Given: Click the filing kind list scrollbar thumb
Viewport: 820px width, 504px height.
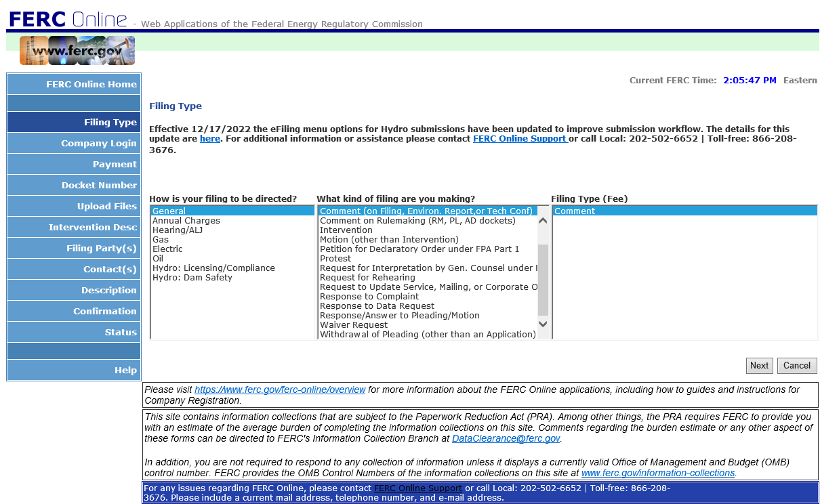Looking at the screenshot, I should coord(543,280).
